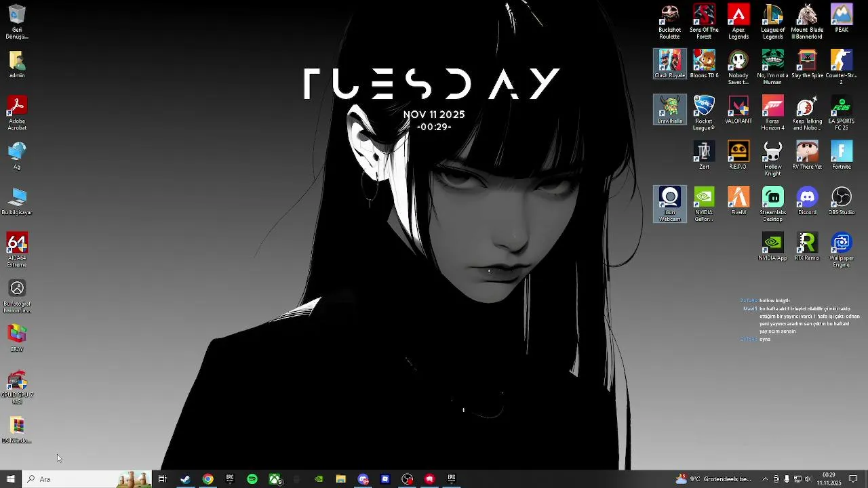Open Zort desktop shortcut
The width and height of the screenshot is (868, 488).
coord(704,155)
